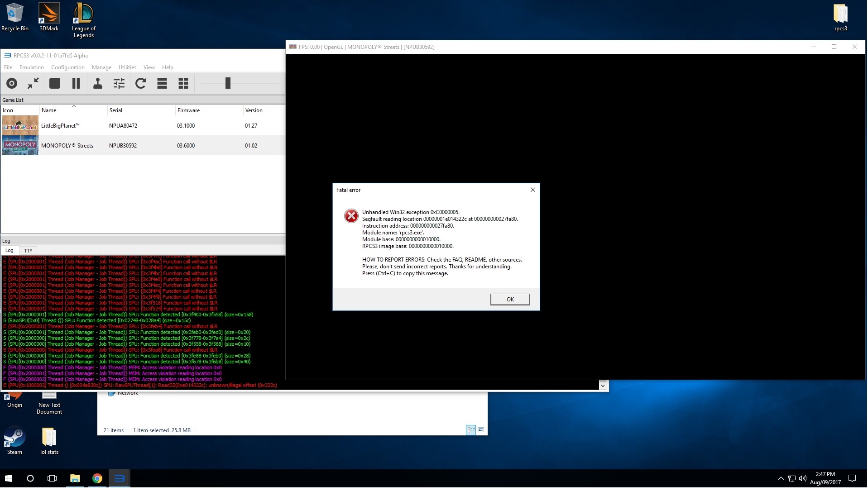This screenshot has height=491, width=868.
Task: Toggle details view in File Explorer status bar
Action: coord(470,430)
